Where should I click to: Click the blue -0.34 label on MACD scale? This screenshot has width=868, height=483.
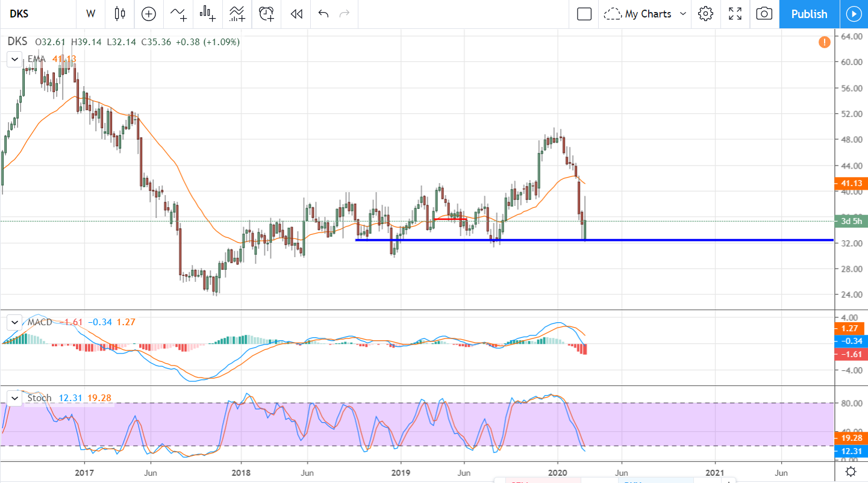(851, 341)
